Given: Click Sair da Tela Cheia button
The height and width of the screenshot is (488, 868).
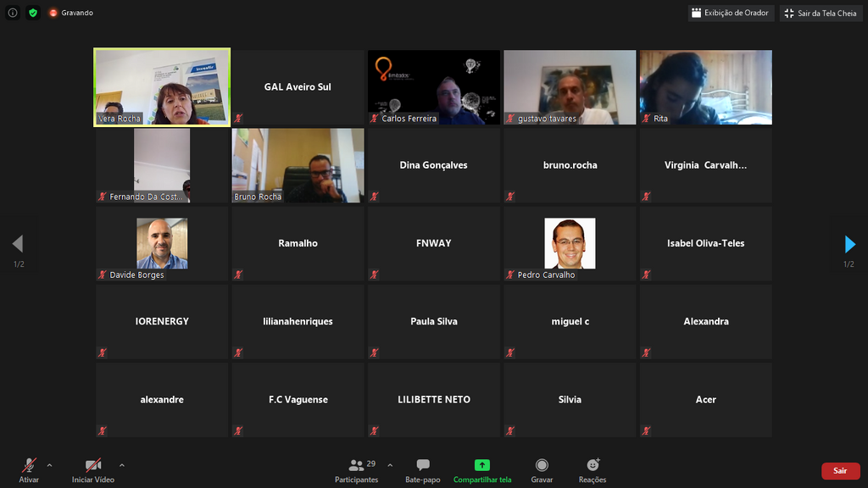Looking at the screenshot, I should [x=821, y=13].
